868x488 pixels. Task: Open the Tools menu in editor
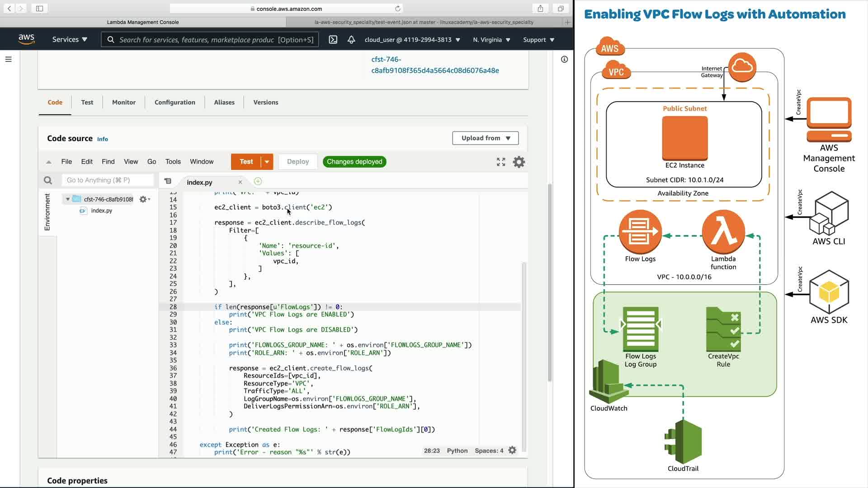click(173, 162)
